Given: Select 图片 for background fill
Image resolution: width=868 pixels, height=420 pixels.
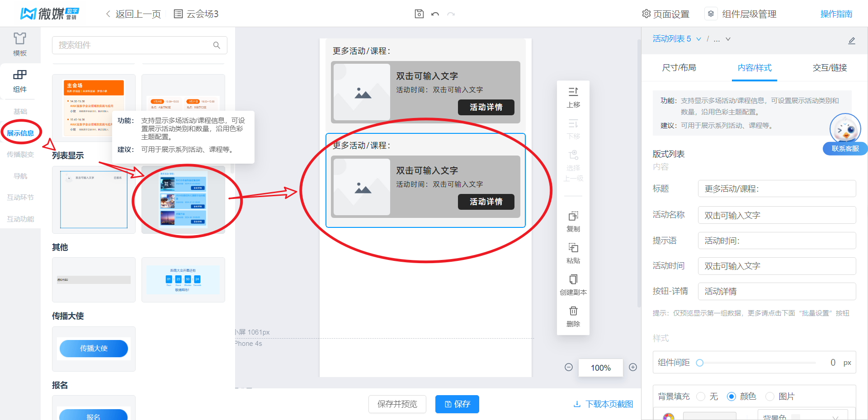Looking at the screenshot, I should pyautogui.click(x=770, y=396).
